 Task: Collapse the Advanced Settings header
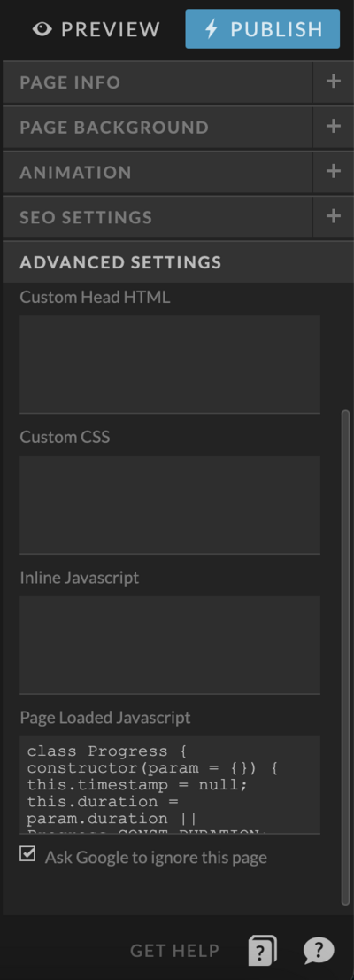tap(178, 262)
